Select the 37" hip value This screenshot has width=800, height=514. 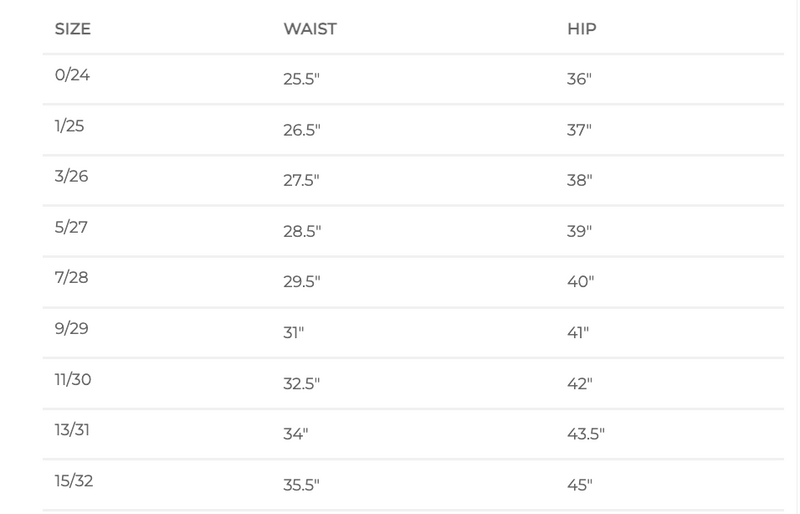(x=580, y=129)
